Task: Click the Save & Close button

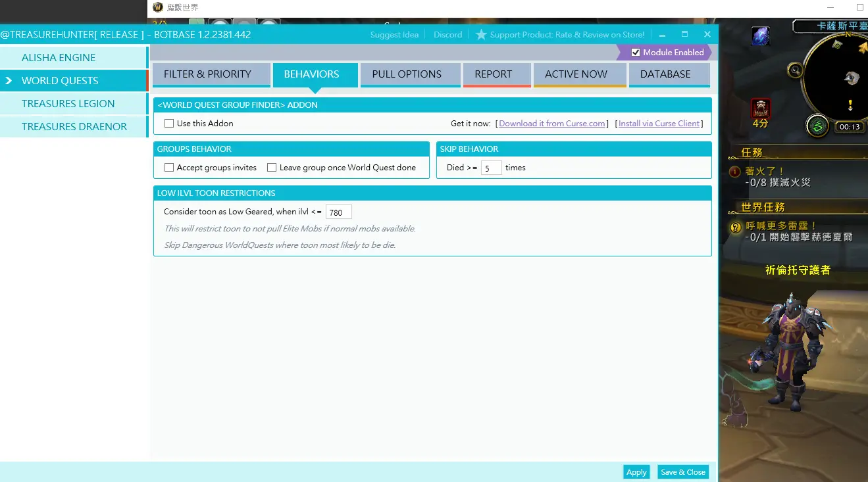Action: (x=683, y=472)
